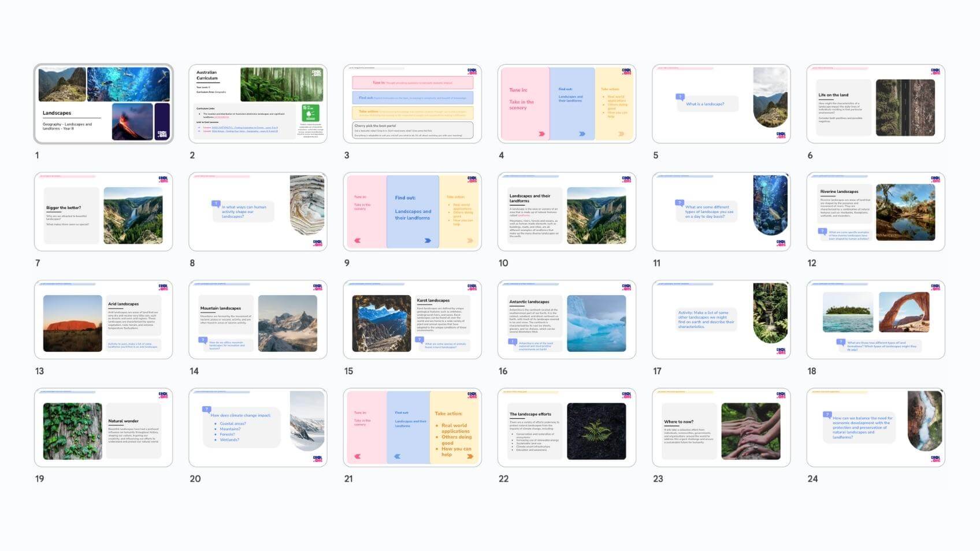The image size is (980, 551).
Task: Select the Landscapes title slide thumbnail
Action: click(103, 104)
